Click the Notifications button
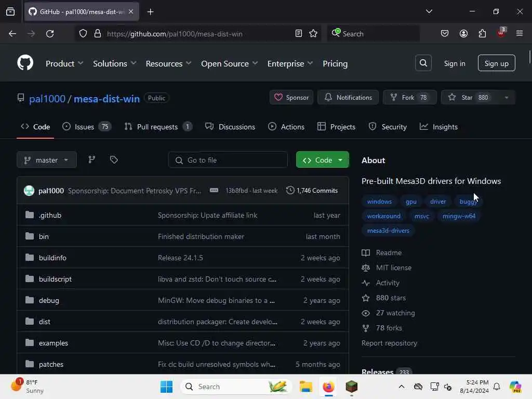532x399 pixels. pyautogui.click(x=348, y=97)
